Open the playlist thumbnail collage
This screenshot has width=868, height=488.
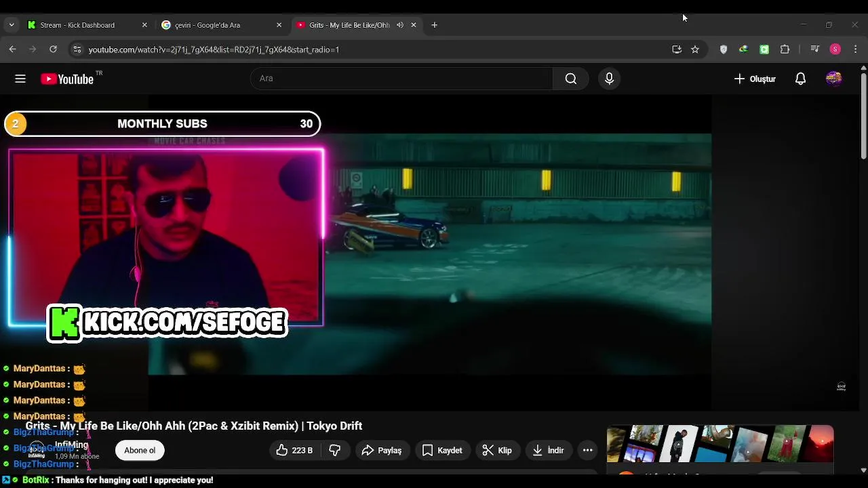click(x=720, y=444)
